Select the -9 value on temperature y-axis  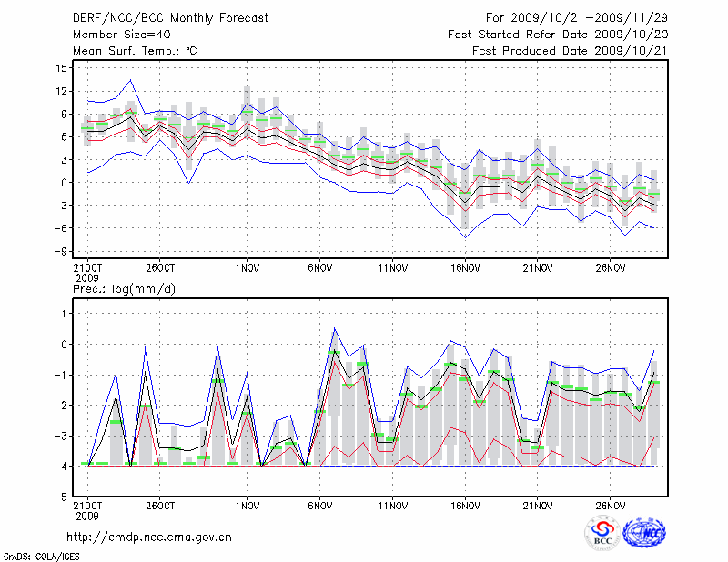point(60,251)
